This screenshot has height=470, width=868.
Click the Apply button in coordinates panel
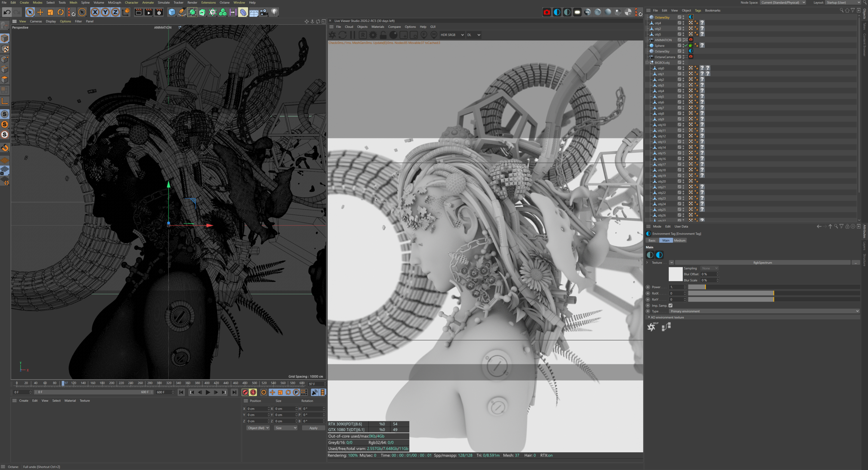pos(313,428)
